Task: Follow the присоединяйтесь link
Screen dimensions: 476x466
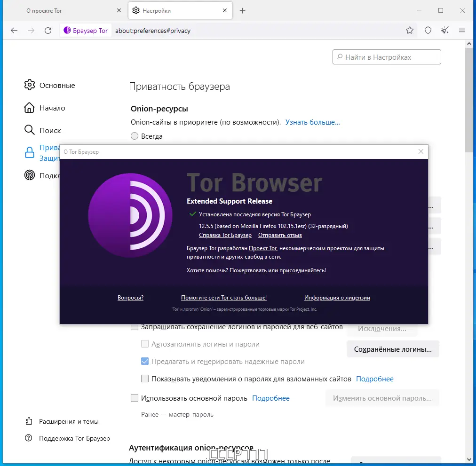Action: pos(302,270)
